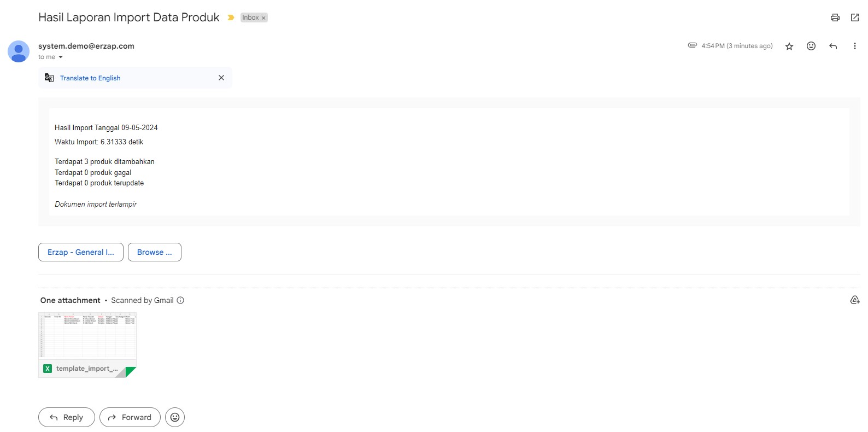Click the Erzap - General I... button
This screenshot has width=868, height=432.
coord(81,252)
